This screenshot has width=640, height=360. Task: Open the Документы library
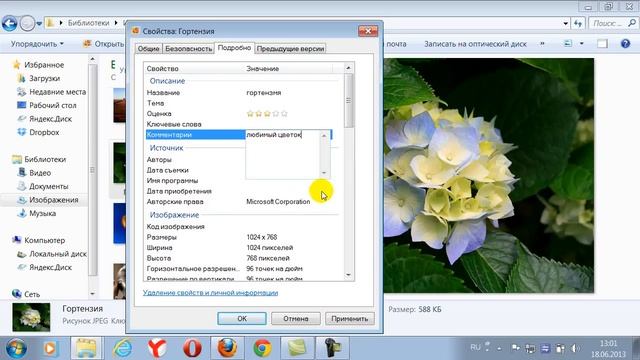pyautogui.click(x=43, y=186)
